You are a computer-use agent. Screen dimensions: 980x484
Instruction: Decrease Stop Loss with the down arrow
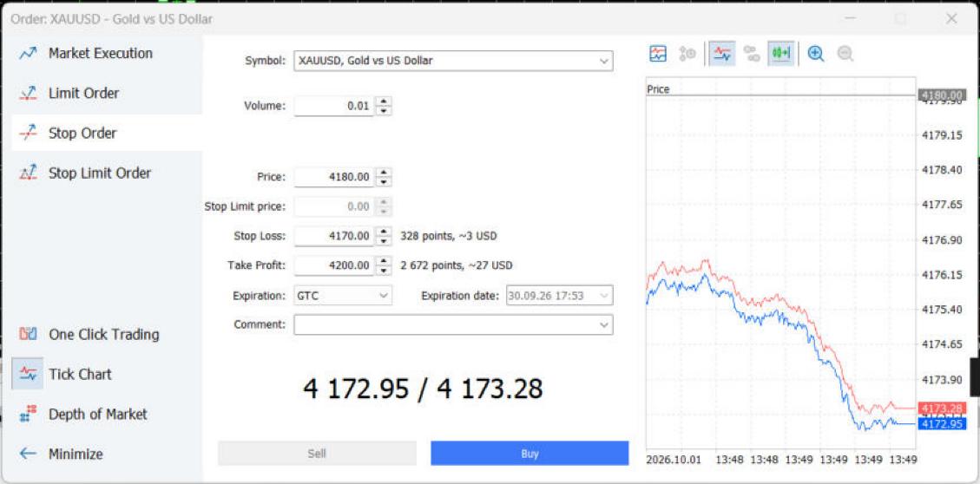pyautogui.click(x=384, y=241)
